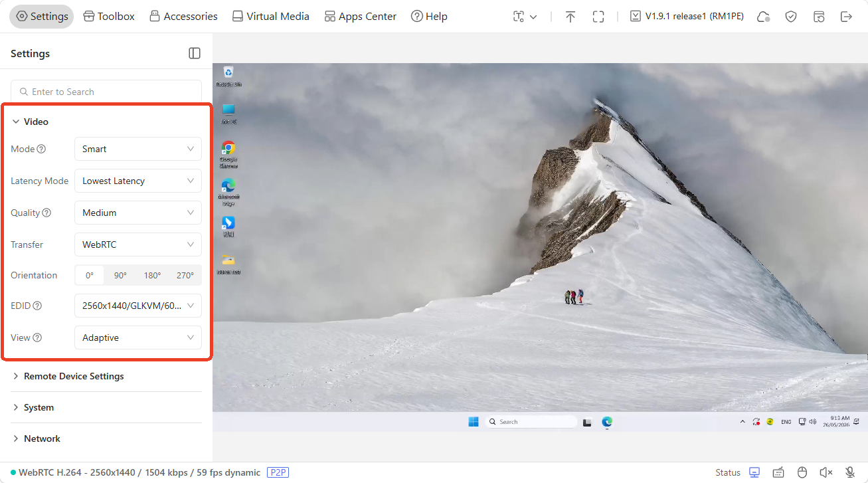Focus the Enter to Search field
The height and width of the screenshot is (483, 868).
[106, 92]
